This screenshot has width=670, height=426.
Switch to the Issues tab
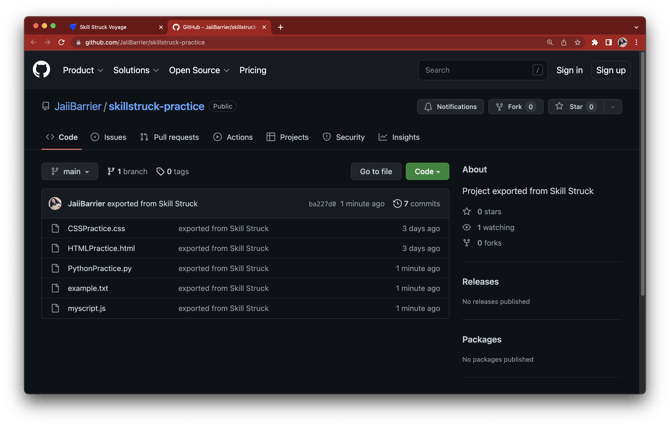tap(109, 137)
